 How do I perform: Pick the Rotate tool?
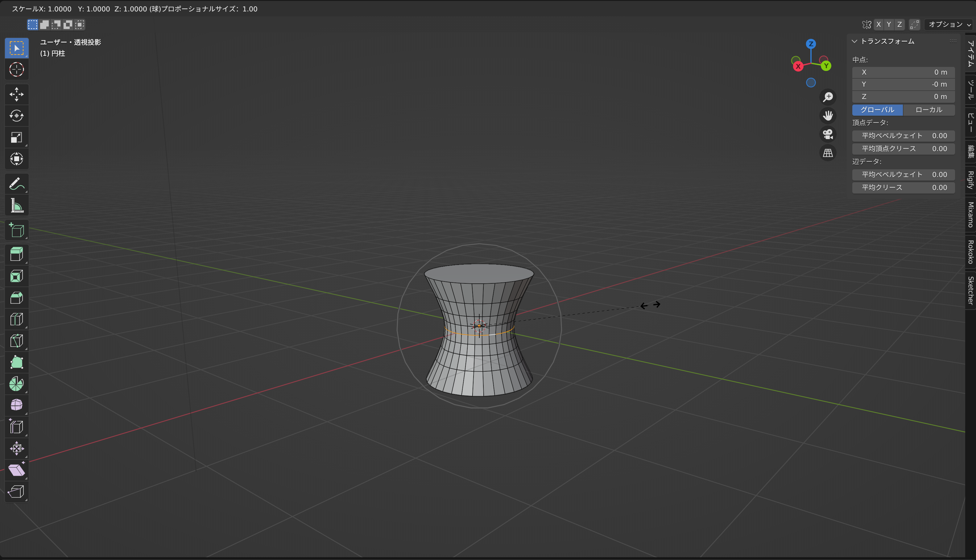tap(17, 116)
